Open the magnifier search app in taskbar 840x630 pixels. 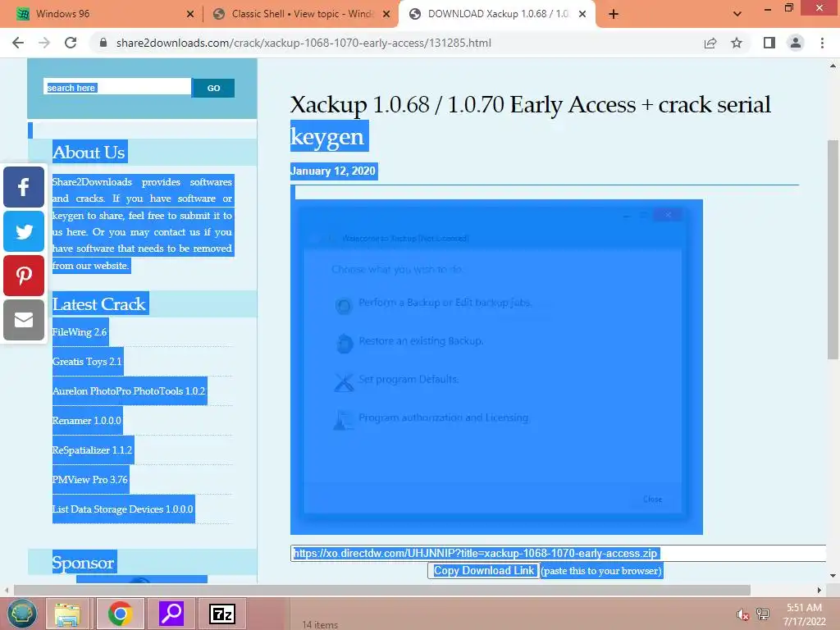click(171, 614)
